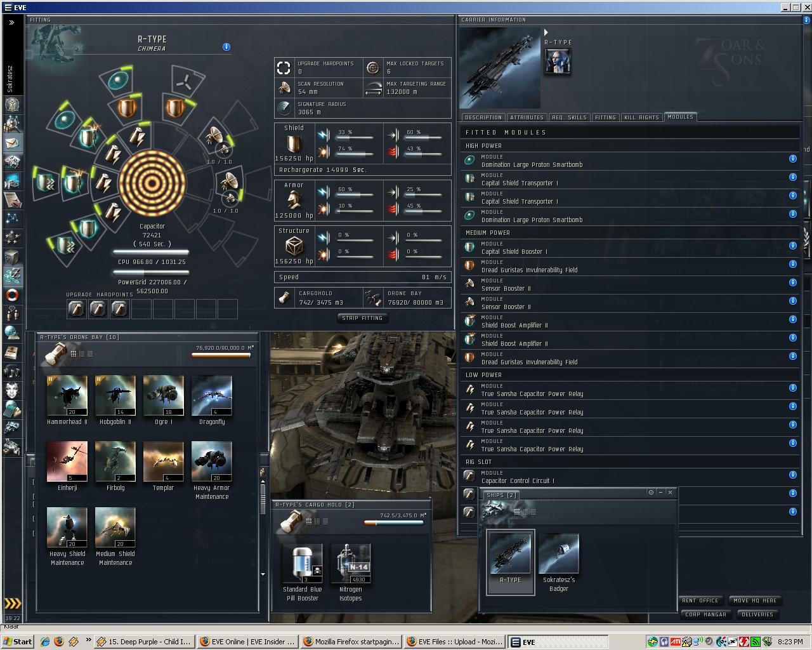Open the jukebox headphones icon
Screen dimensions: 812x650
[12, 371]
